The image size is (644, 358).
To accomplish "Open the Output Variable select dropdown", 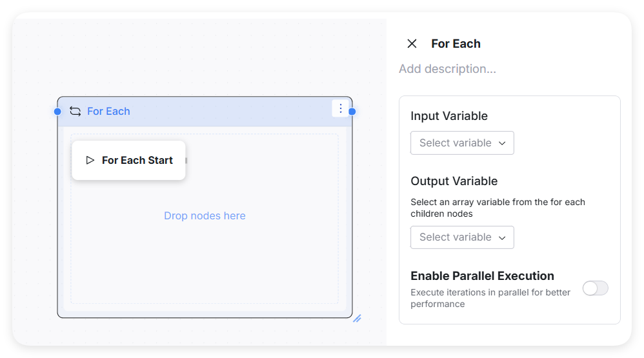I will coord(462,237).
